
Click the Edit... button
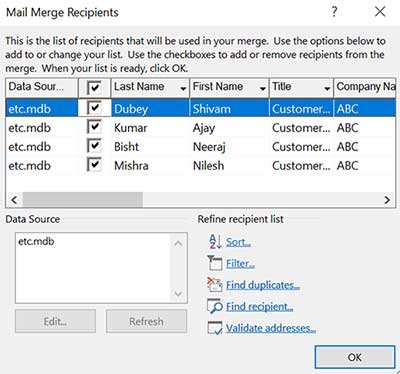point(55,321)
